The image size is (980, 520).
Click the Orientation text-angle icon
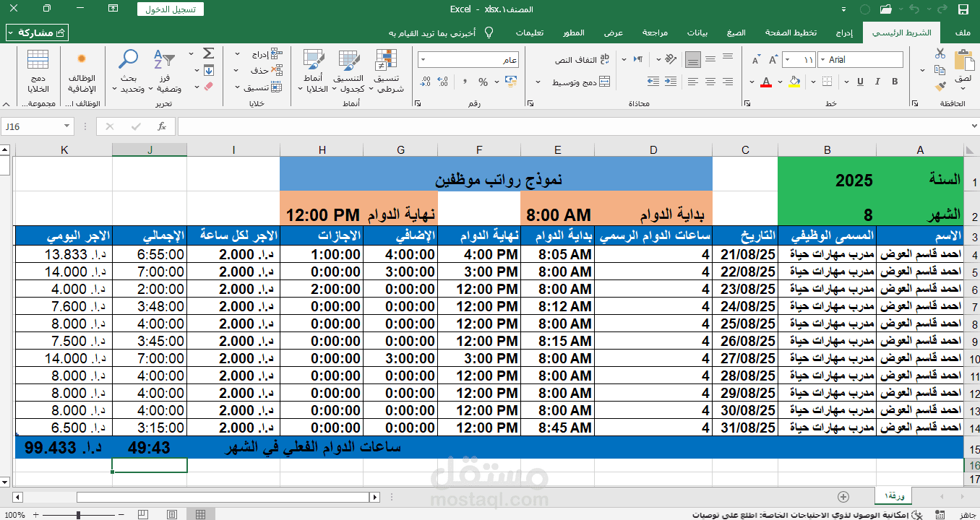671,59
